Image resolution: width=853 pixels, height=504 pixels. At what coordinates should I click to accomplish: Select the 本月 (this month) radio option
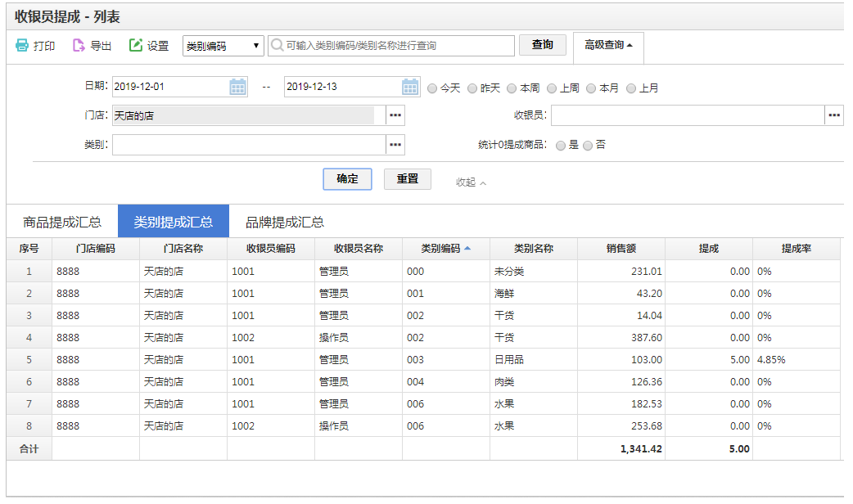tap(591, 88)
